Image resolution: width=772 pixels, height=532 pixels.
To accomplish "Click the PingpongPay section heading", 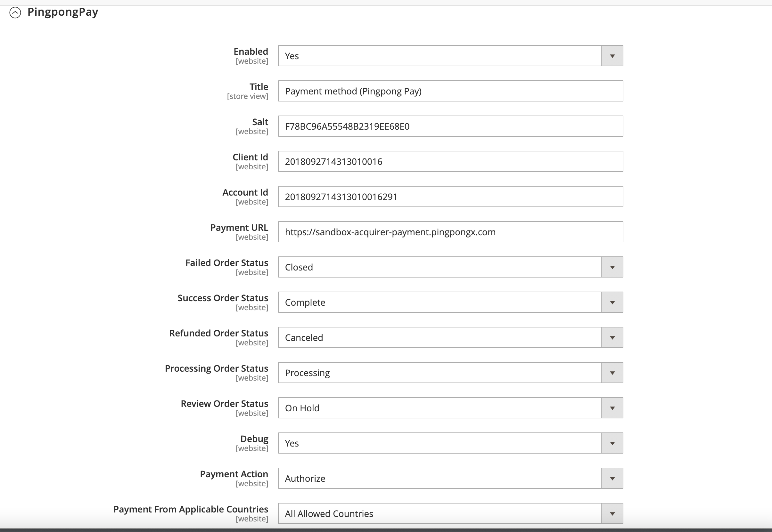I will coord(63,12).
